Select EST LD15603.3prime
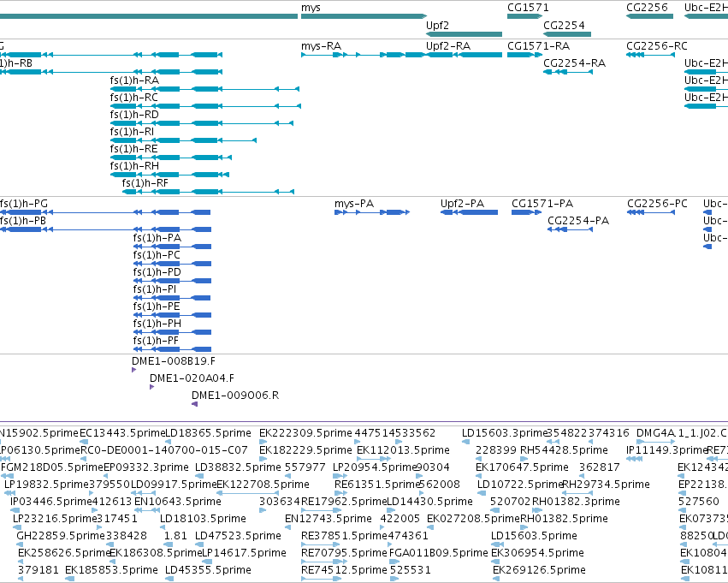 click(505, 433)
